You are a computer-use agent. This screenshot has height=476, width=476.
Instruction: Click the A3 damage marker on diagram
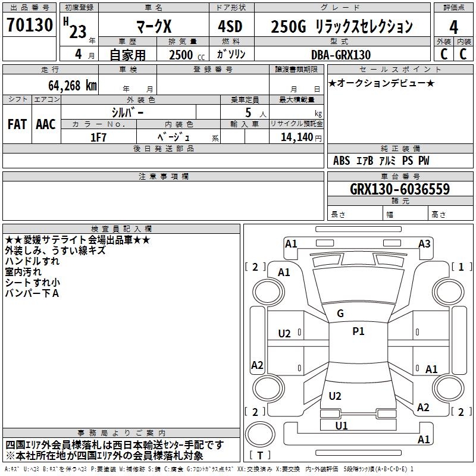pyautogui.click(x=424, y=243)
